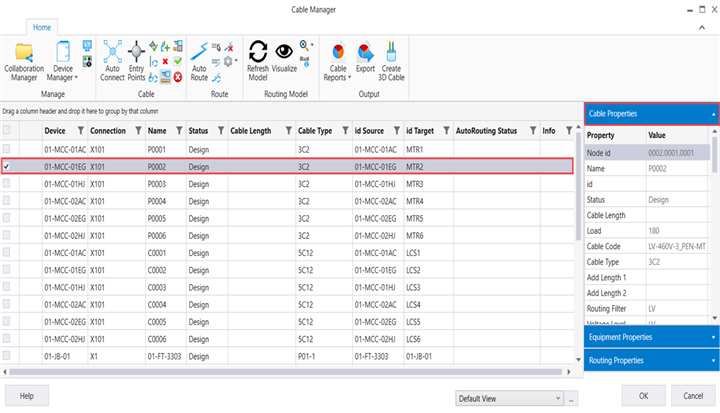The image size is (720, 413).
Task: Check the box for cable P0006
Action: (6, 235)
